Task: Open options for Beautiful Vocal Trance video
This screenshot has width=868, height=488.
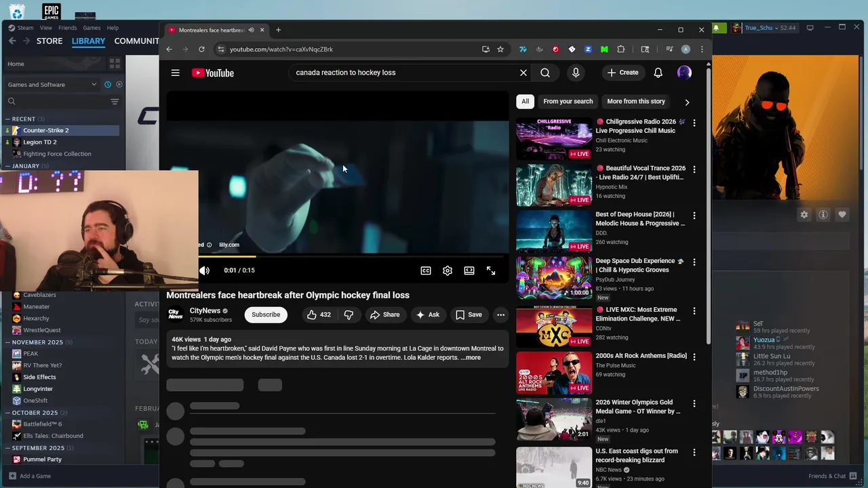Action: pos(694,169)
